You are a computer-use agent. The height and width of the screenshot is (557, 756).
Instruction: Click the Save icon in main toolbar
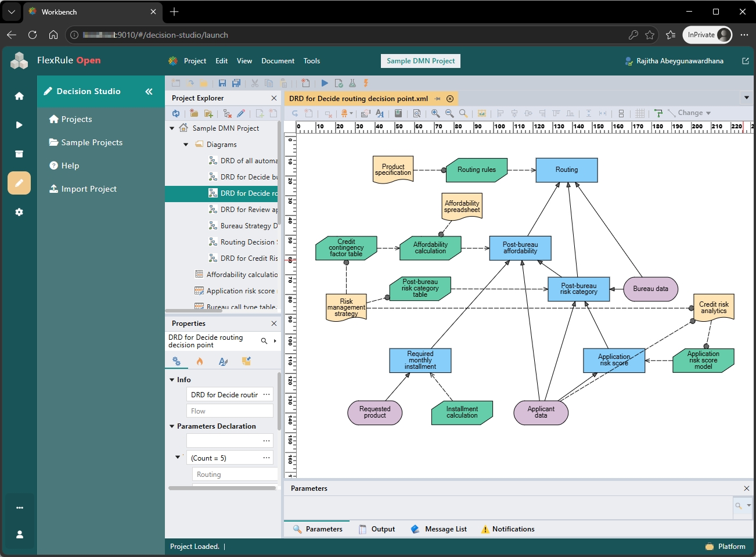pyautogui.click(x=222, y=83)
